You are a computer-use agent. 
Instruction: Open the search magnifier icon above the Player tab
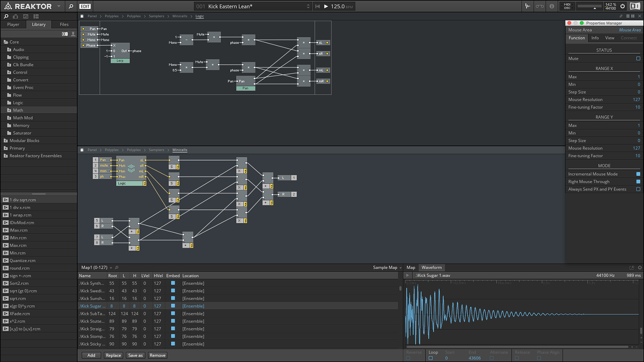[x=6, y=16]
